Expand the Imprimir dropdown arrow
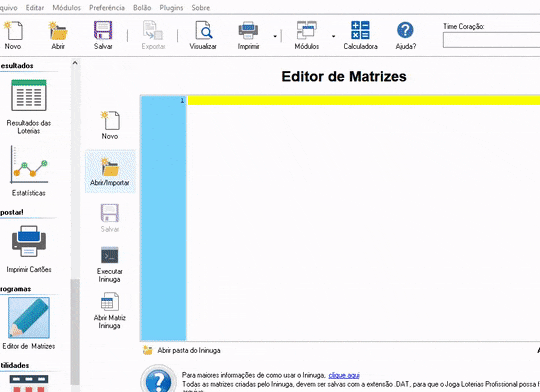This screenshot has width=540, height=392. tap(275, 36)
